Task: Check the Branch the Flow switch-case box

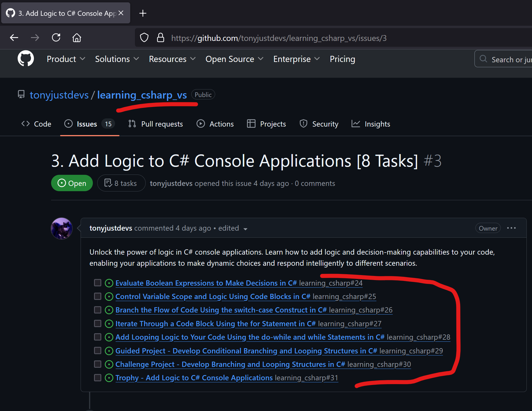Action: point(98,310)
